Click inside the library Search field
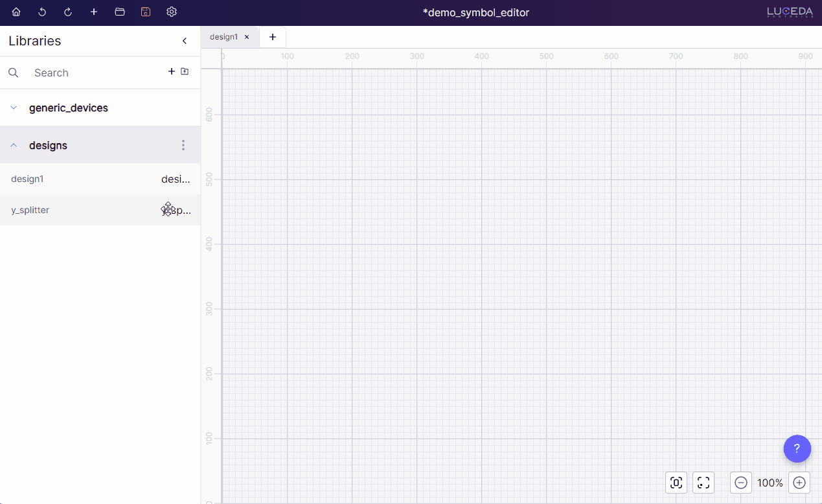The image size is (822, 504). 91,73
